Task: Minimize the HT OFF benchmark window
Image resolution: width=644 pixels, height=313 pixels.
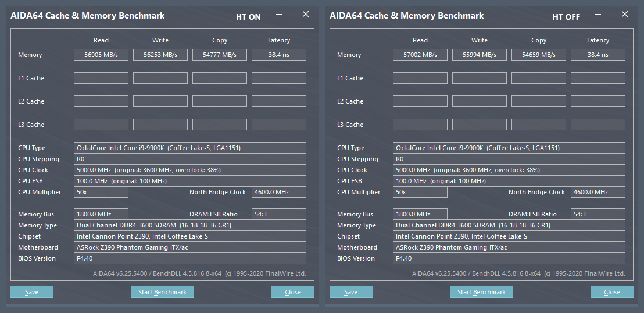Action: coord(599,14)
